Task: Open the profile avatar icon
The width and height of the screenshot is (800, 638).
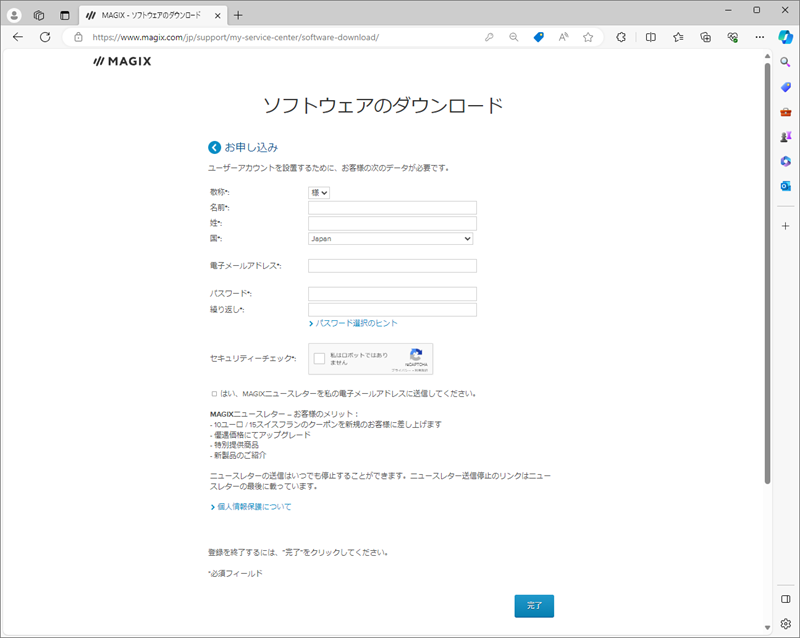Action: point(14,15)
